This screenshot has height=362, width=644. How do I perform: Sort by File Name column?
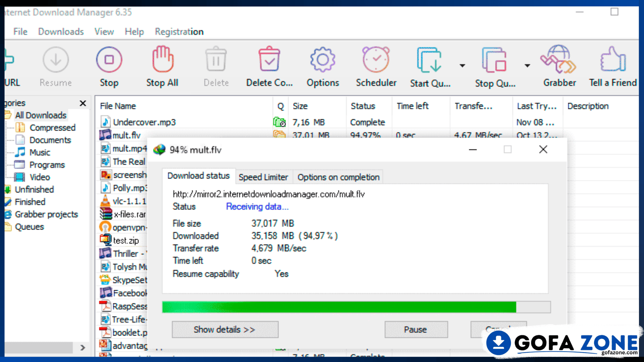pyautogui.click(x=184, y=106)
